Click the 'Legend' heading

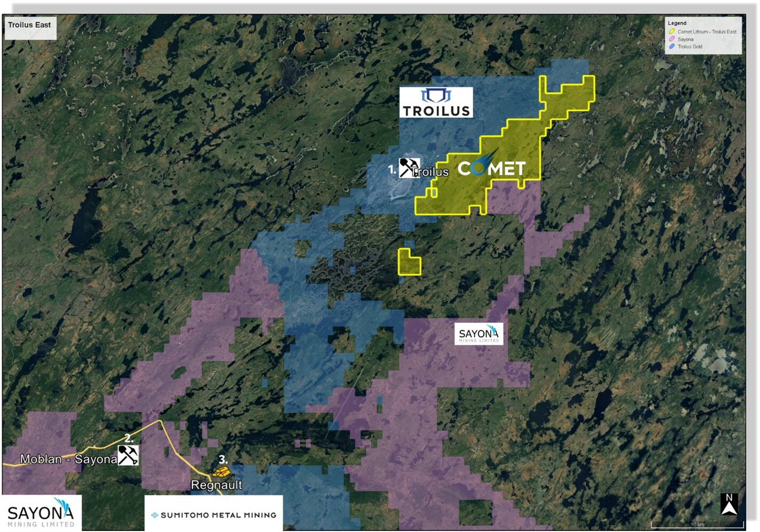coord(677,23)
